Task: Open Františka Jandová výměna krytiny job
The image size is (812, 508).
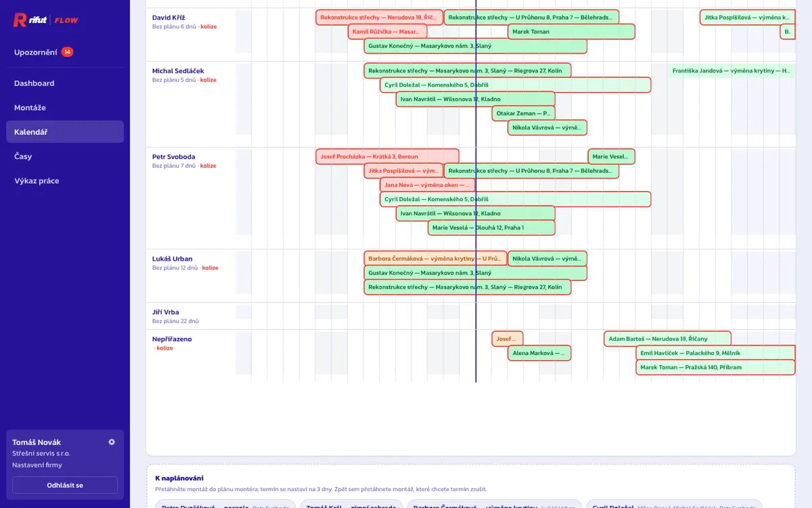Action: point(731,71)
